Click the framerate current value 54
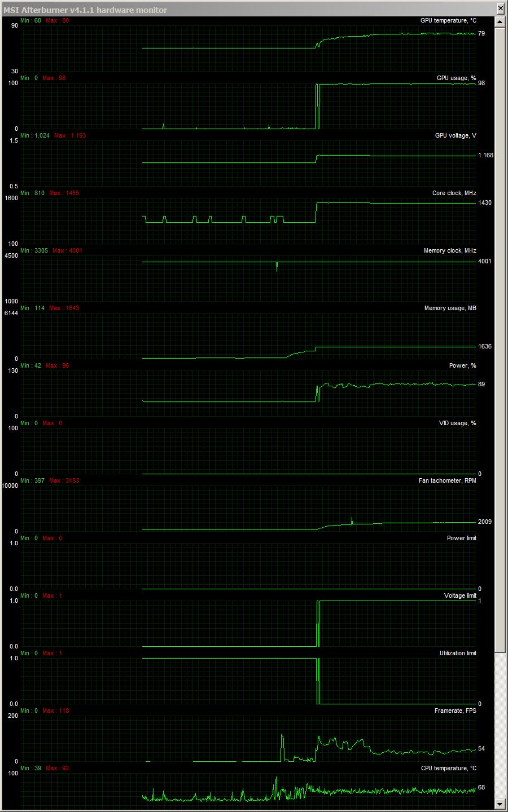Screen dimensions: 508x812 pyautogui.click(x=481, y=748)
